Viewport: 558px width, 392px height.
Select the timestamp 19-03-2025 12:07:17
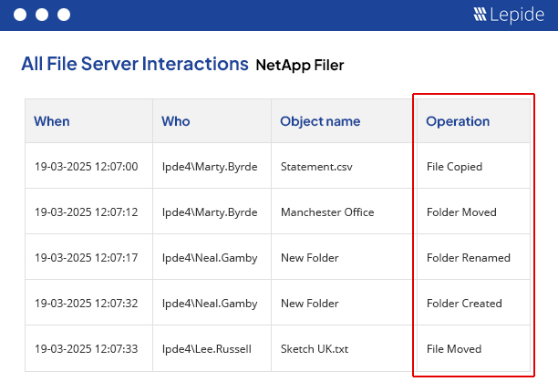click(x=86, y=258)
